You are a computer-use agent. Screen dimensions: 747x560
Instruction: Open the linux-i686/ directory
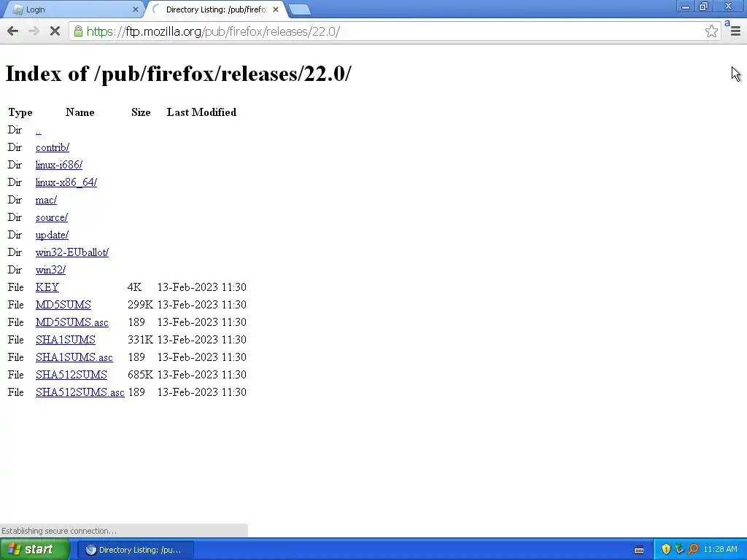(59, 165)
